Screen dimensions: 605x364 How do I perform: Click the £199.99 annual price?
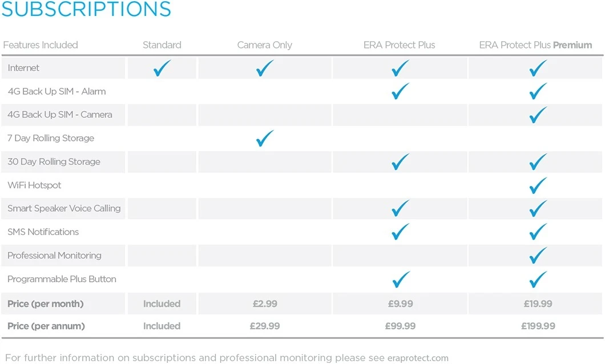[538, 326]
